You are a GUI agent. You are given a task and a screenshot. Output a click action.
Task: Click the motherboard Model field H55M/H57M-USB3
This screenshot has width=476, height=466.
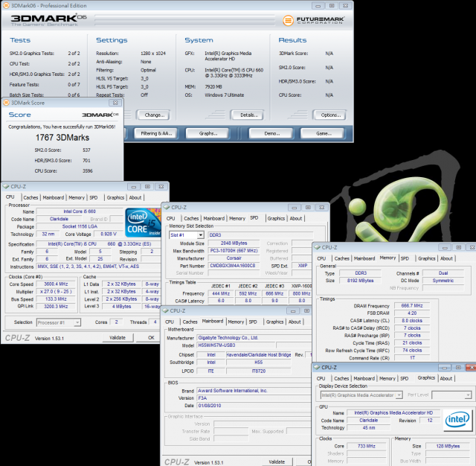coord(236,345)
